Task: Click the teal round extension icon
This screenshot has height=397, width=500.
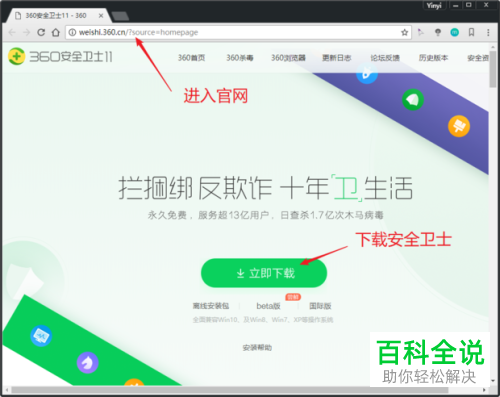Action: pos(454,32)
